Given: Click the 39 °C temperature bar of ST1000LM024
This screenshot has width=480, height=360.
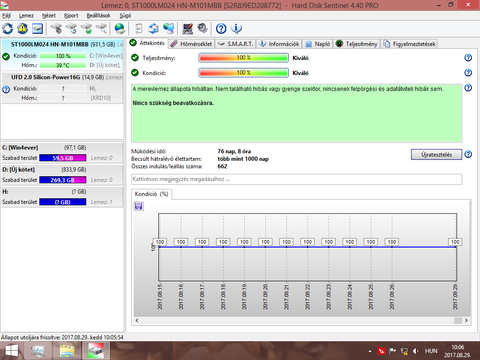Looking at the screenshot, I should coord(63,65).
